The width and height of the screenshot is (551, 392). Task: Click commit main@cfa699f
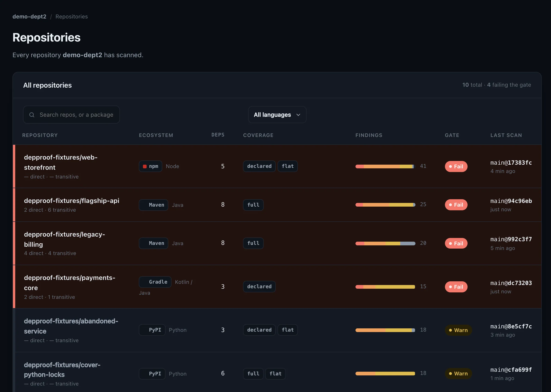tap(511, 370)
